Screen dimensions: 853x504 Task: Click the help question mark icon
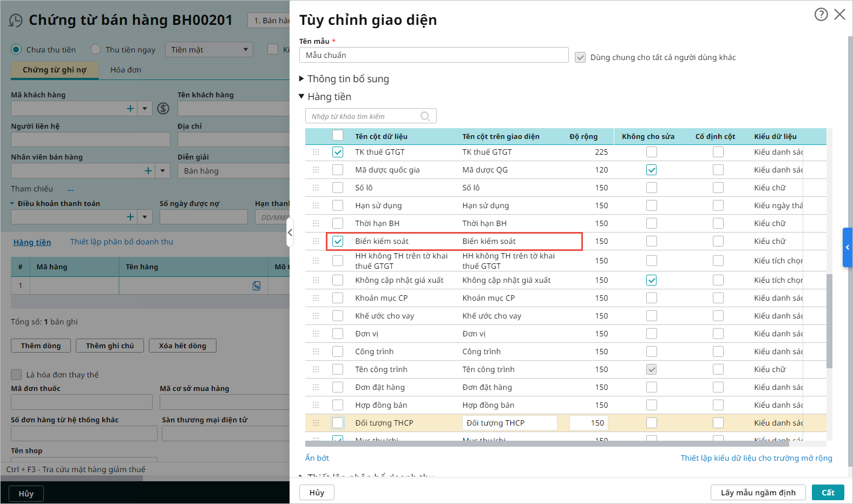[x=821, y=15]
